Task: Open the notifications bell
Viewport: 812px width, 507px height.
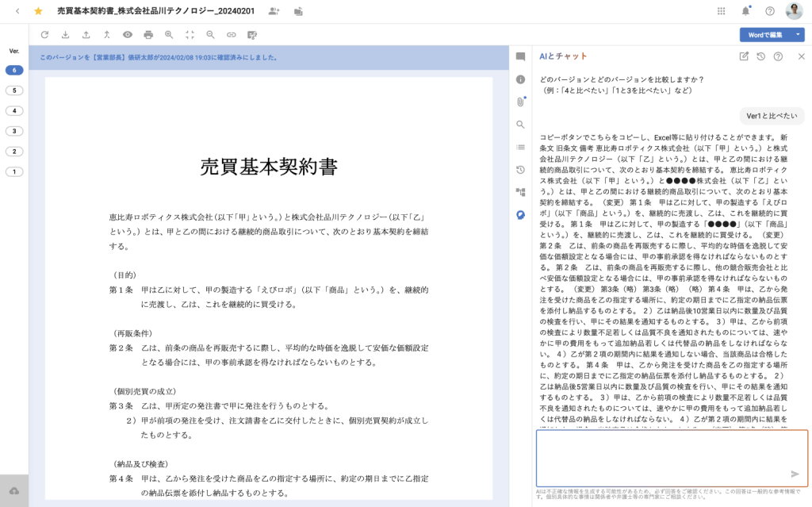Action: pyautogui.click(x=745, y=11)
